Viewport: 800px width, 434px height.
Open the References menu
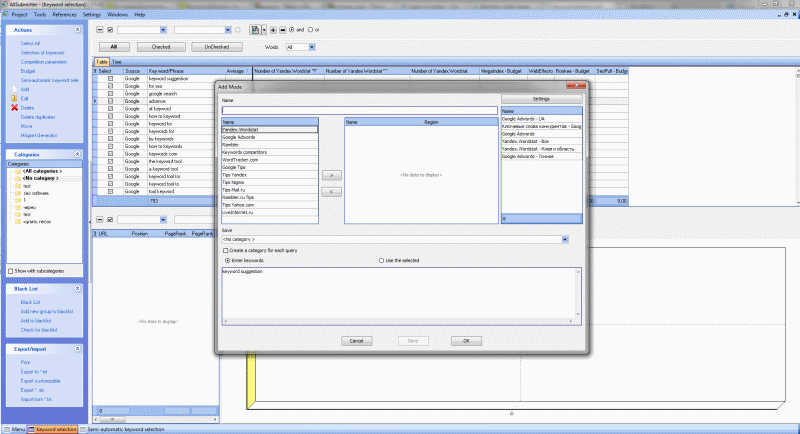pyautogui.click(x=64, y=15)
